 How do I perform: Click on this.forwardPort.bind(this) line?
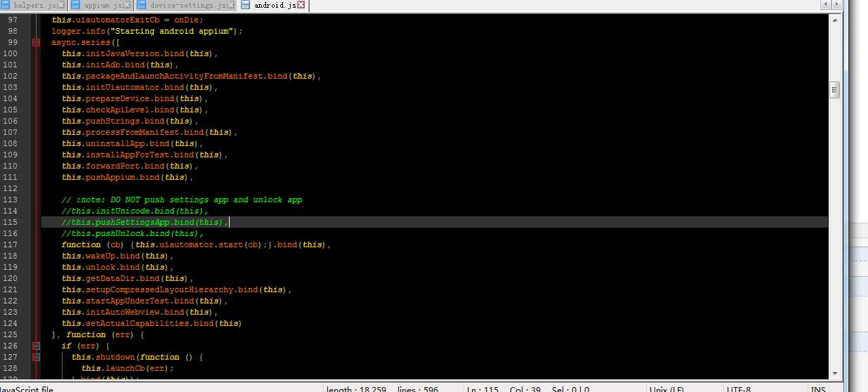pyautogui.click(x=130, y=166)
